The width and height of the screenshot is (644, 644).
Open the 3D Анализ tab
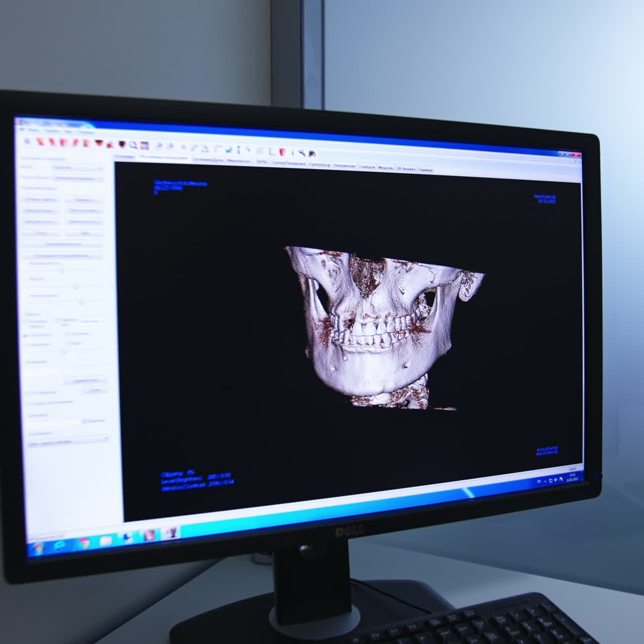point(406,169)
